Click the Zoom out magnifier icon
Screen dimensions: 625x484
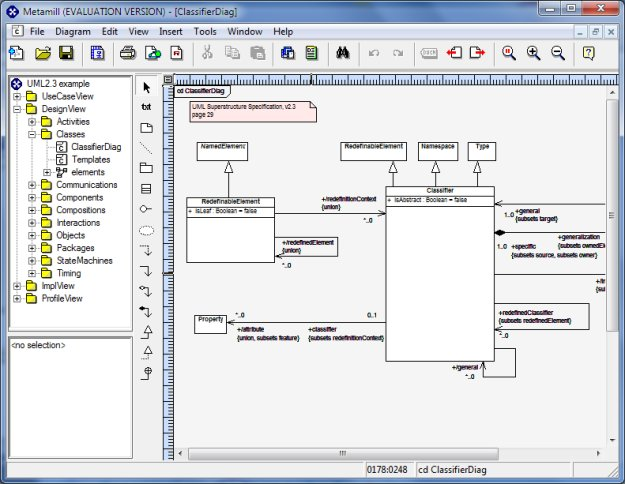pyautogui.click(x=558, y=53)
